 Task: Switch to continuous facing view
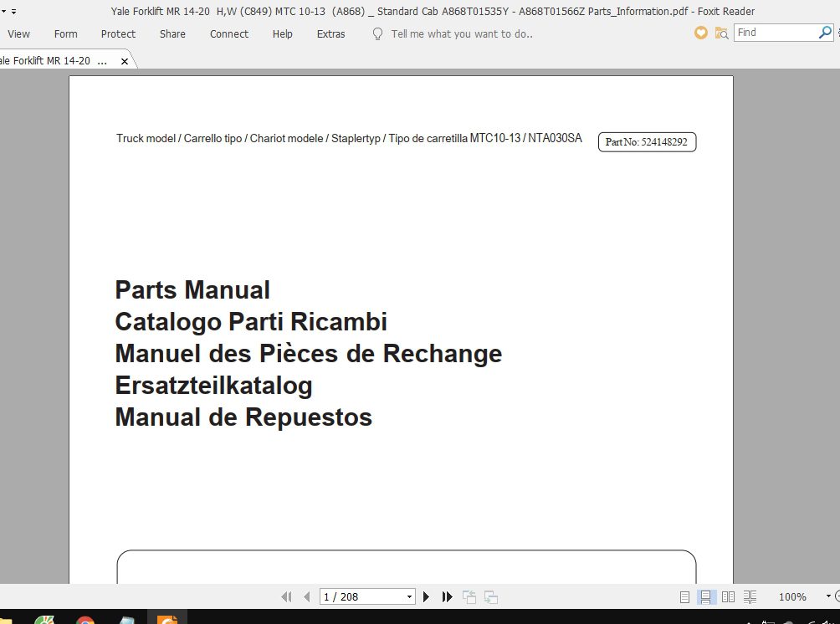pos(750,596)
